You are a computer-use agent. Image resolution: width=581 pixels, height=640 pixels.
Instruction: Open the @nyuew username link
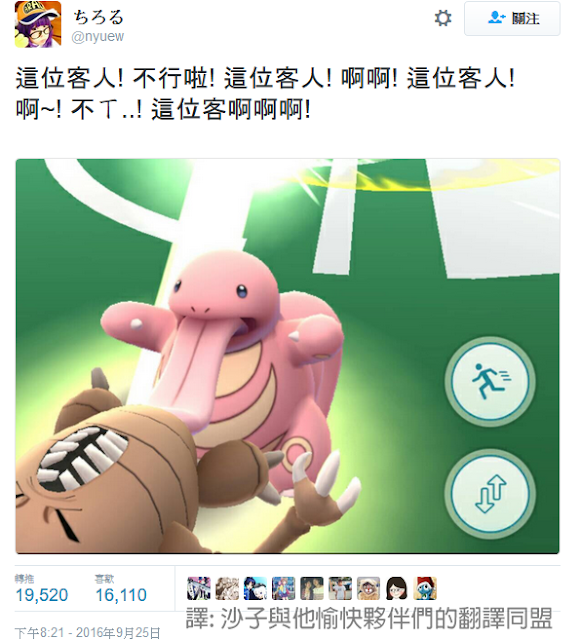click(x=98, y=36)
